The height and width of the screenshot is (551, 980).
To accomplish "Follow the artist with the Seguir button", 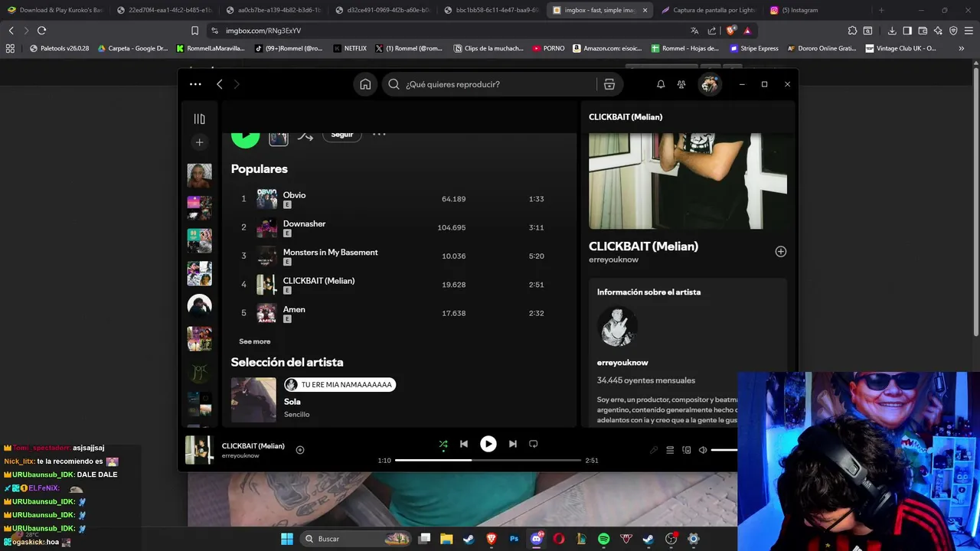I will (341, 135).
